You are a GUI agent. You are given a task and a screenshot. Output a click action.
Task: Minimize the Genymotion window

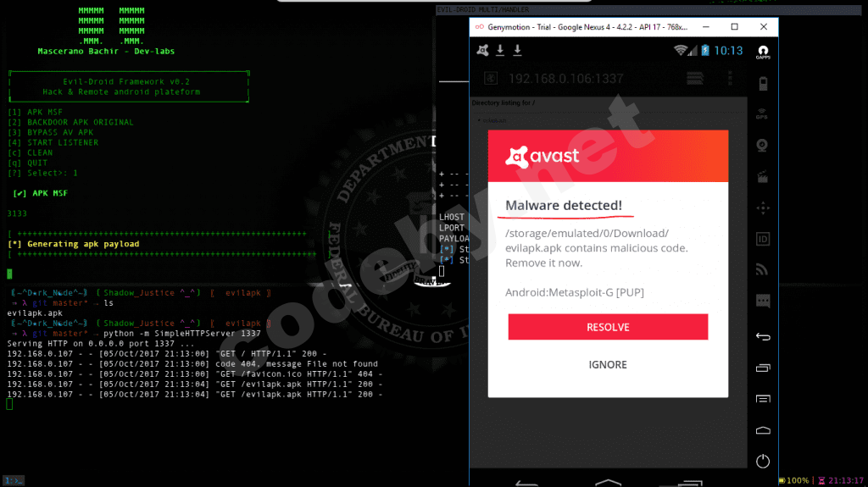pos(706,26)
